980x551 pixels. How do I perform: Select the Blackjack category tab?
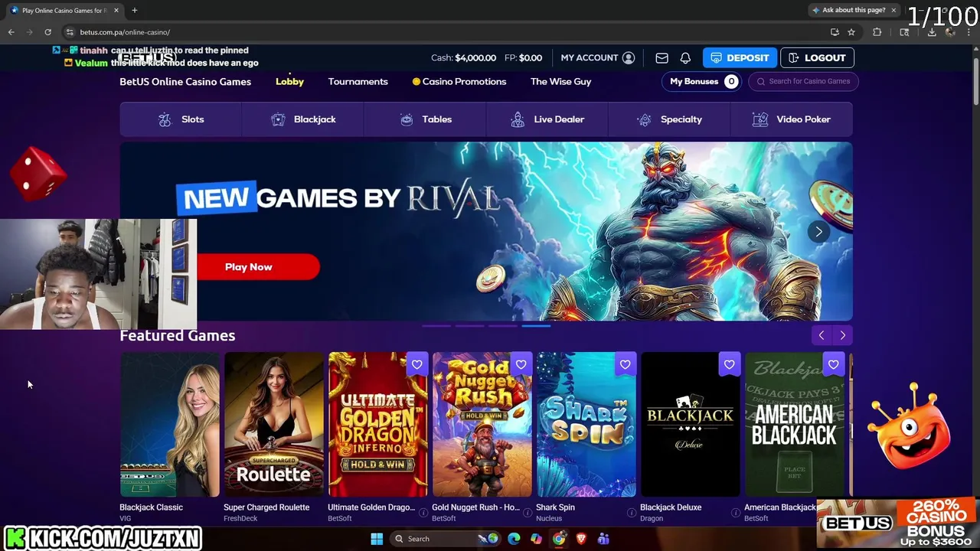(x=303, y=119)
